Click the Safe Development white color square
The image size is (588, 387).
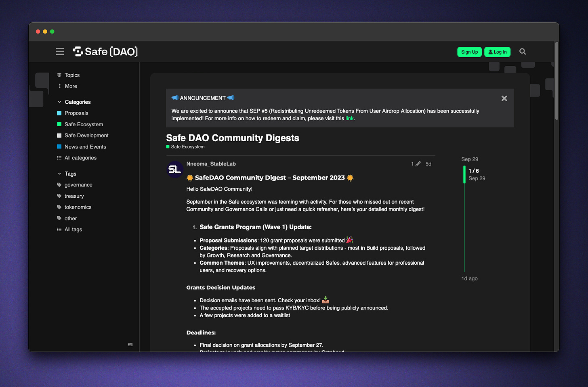click(59, 135)
